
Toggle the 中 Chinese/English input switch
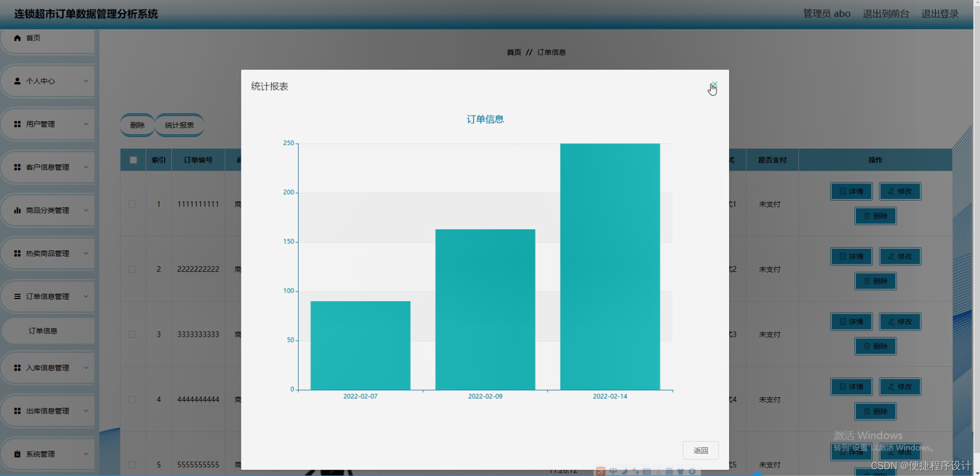coord(613,471)
